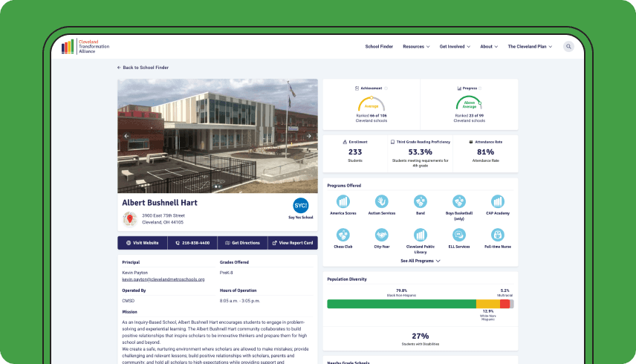Select the Boys Basketball program icon

point(458,201)
